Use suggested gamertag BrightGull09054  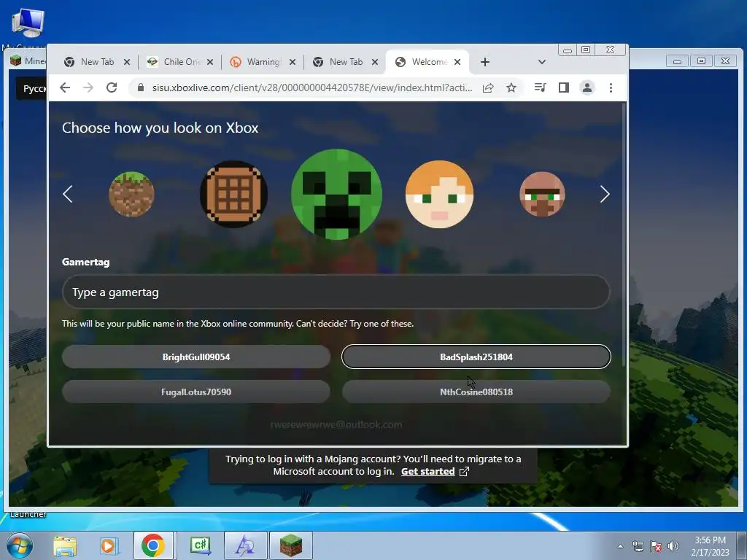pos(196,357)
